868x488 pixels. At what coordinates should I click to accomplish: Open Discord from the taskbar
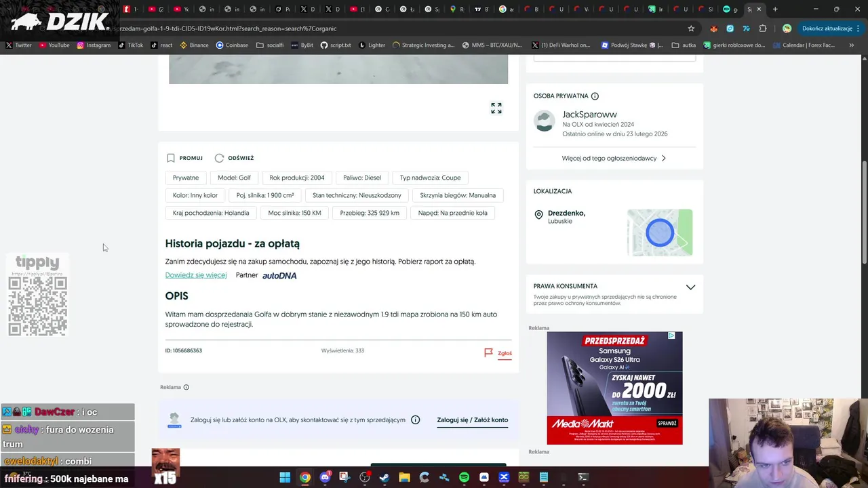325,477
